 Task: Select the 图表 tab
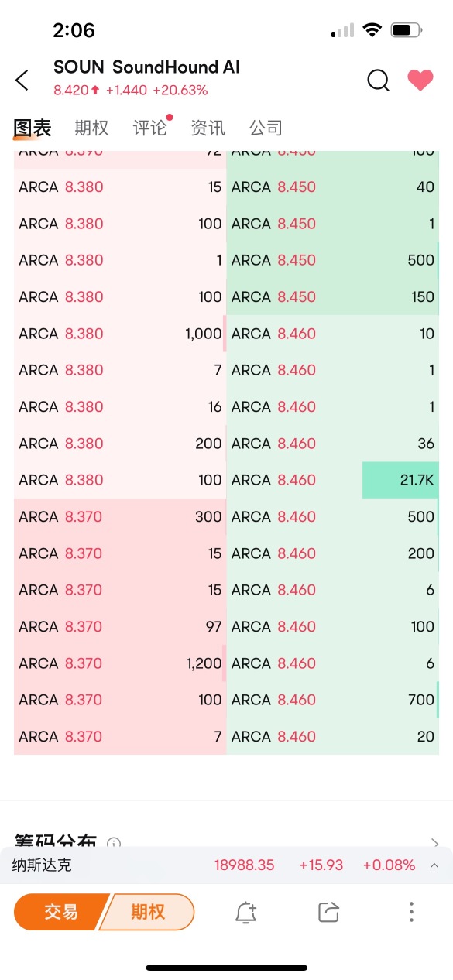click(33, 128)
